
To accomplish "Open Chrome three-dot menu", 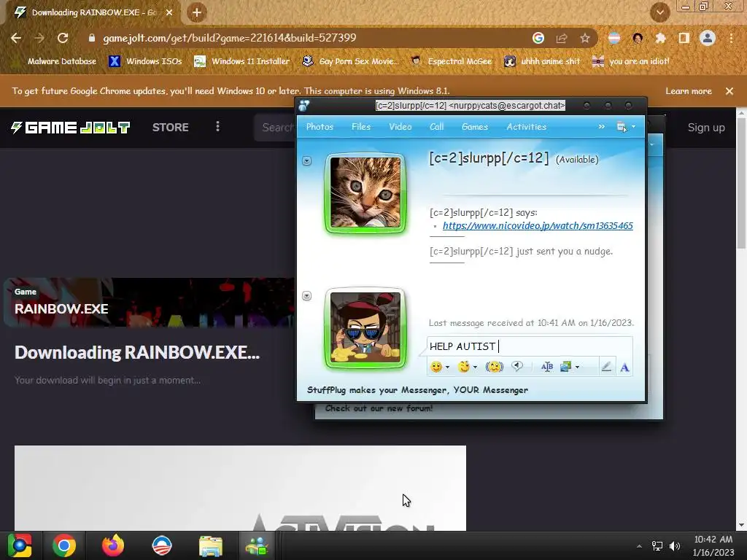I will tap(731, 38).
